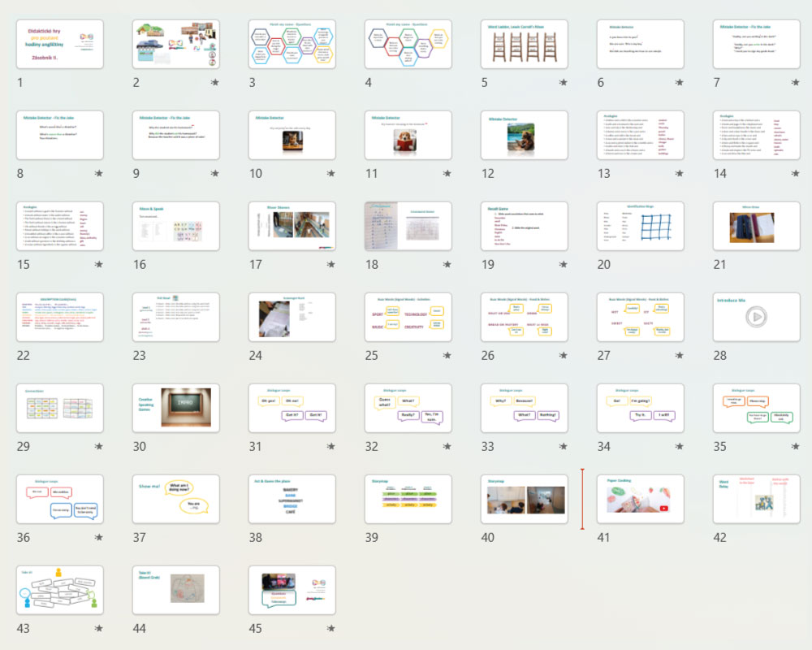Click the star indicator for slide 36

click(x=98, y=538)
